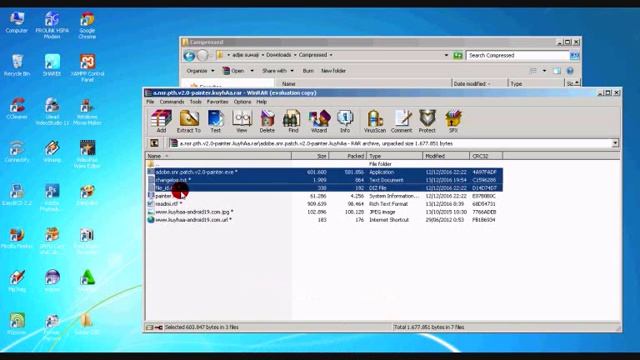
Task: Open explorer address bar history dropdown
Action: 446,55
